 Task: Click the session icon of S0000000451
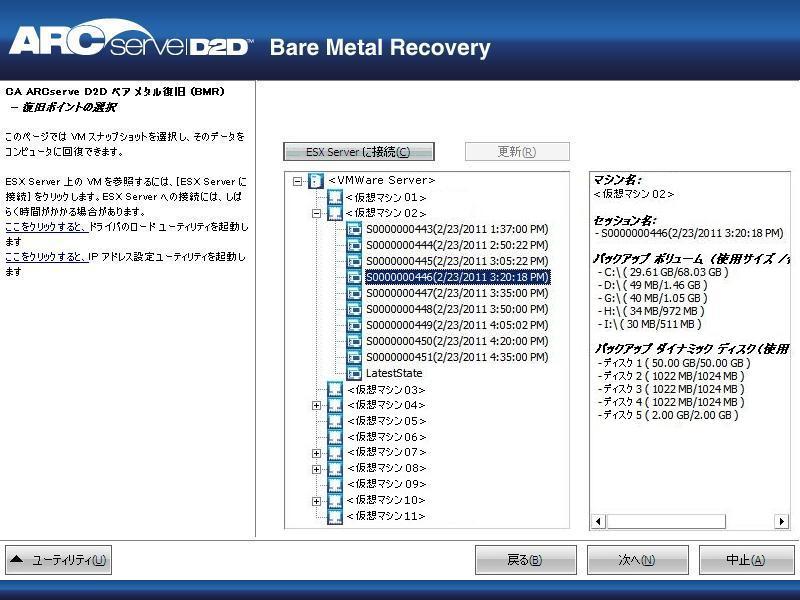(x=354, y=357)
